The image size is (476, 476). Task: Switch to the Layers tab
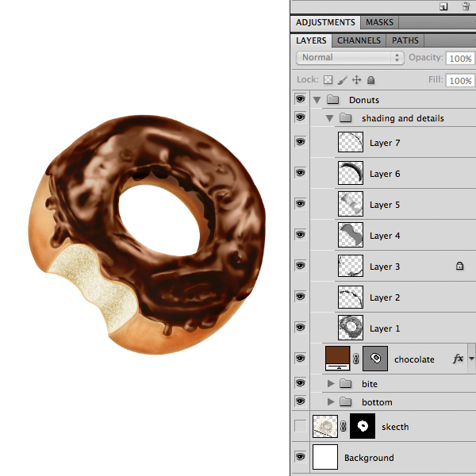click(x=311, y=40)
